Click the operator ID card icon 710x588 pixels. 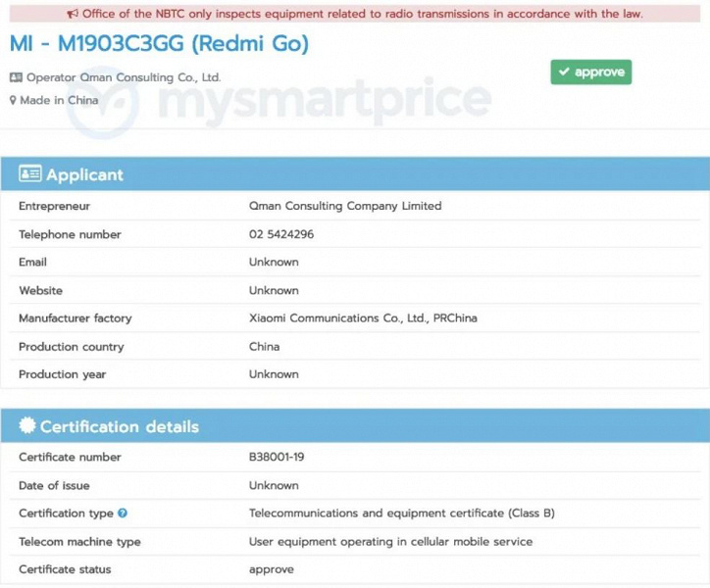click(16, 77)
